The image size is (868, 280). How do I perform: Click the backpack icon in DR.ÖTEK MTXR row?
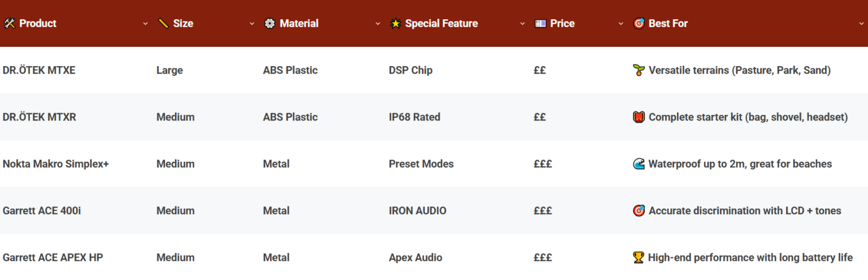tap(639, 118)
